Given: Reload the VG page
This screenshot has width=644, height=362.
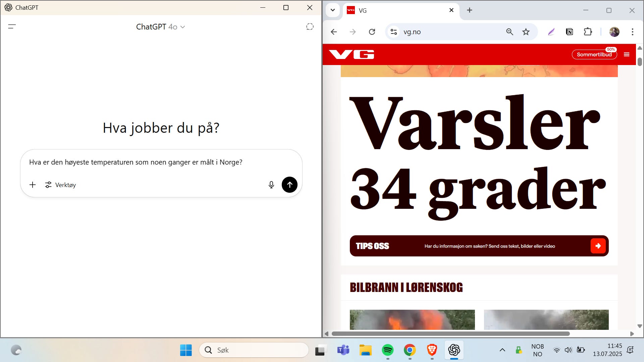Looking at the screenshot, I should coord(372,32).
